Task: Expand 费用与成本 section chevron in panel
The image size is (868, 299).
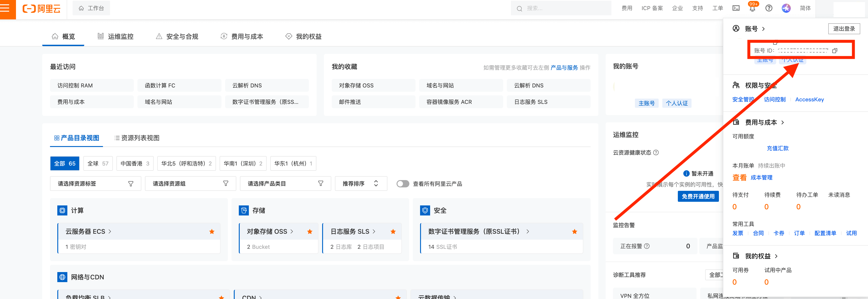Action: coord(782,122)
